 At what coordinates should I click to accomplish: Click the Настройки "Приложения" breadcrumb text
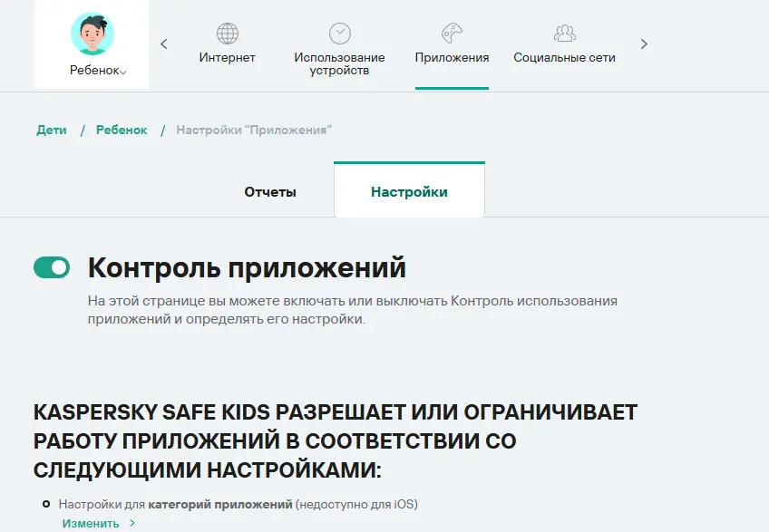coord(254,130)
